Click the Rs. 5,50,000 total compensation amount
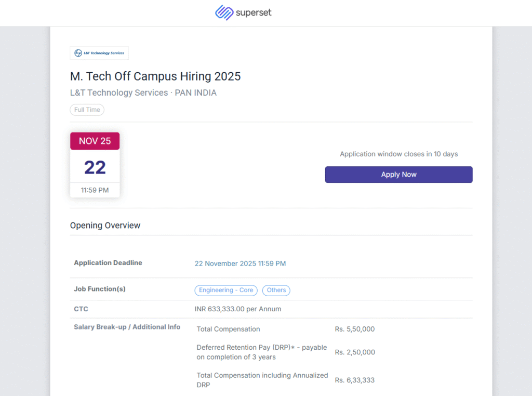 pos(354,329)
